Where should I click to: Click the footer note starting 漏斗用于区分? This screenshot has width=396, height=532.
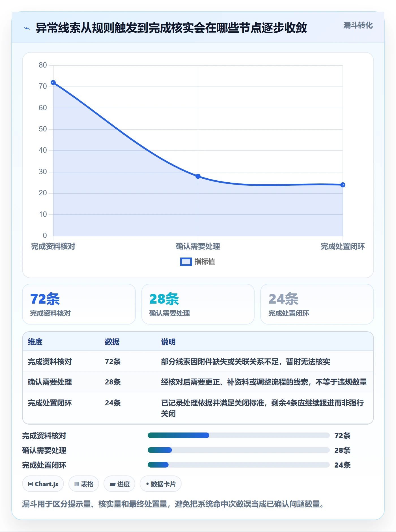(x=173, y=504)
